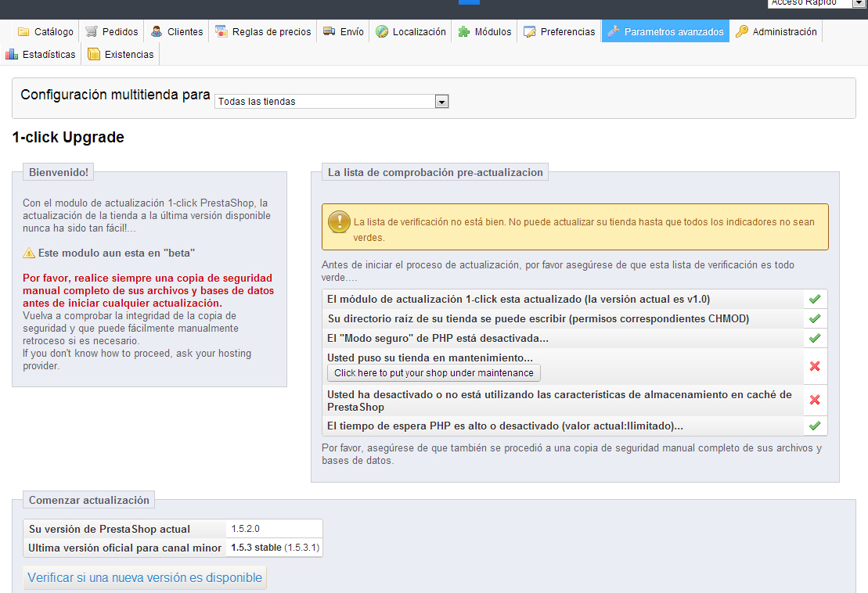Click the Parametros avanzados wrench icon

point(614,31)
